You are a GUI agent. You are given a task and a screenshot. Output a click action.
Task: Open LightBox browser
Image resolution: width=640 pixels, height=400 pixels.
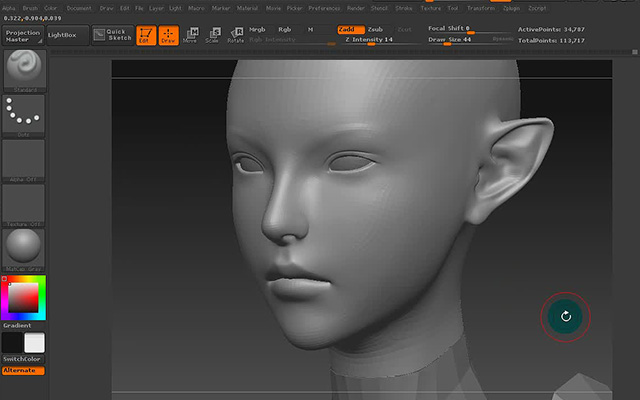coord(67,36)
